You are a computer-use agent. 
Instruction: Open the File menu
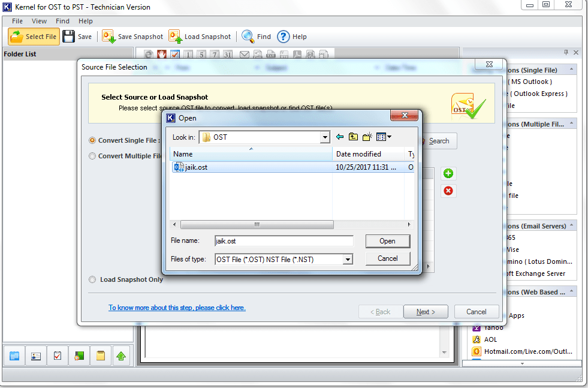point(17,21)
